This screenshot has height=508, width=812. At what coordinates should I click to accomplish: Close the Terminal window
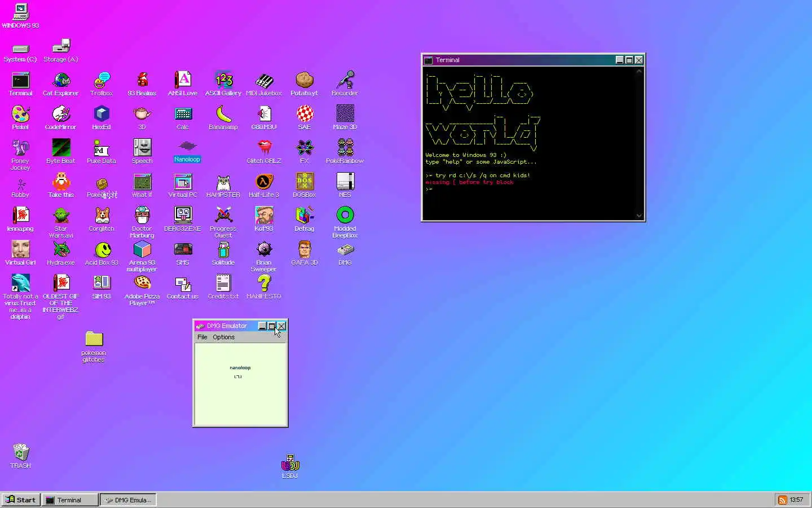pyautogui.click(x=639, y=60)
